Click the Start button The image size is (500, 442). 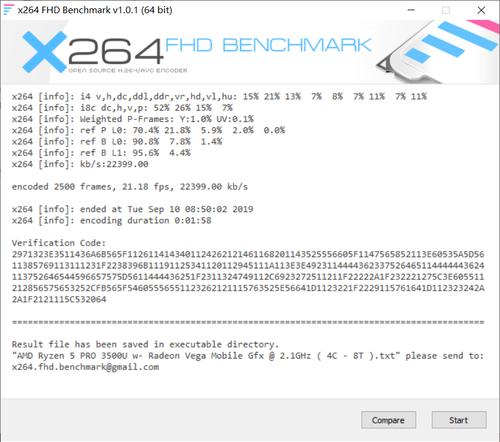click(459, 420)
